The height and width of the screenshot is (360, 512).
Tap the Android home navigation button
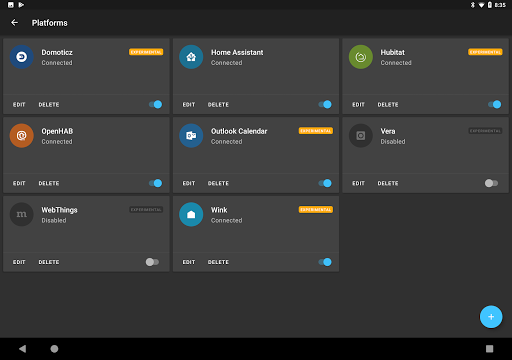[x=54, y=349]
